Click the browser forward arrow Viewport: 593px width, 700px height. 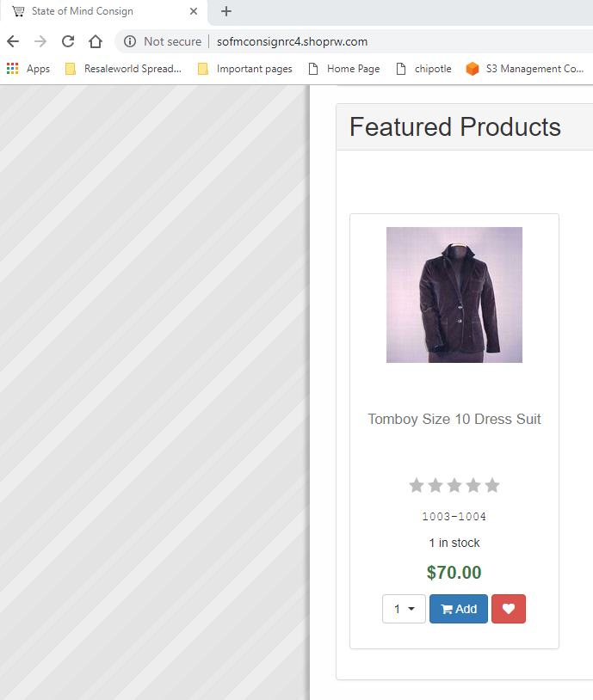pos(40,41)
